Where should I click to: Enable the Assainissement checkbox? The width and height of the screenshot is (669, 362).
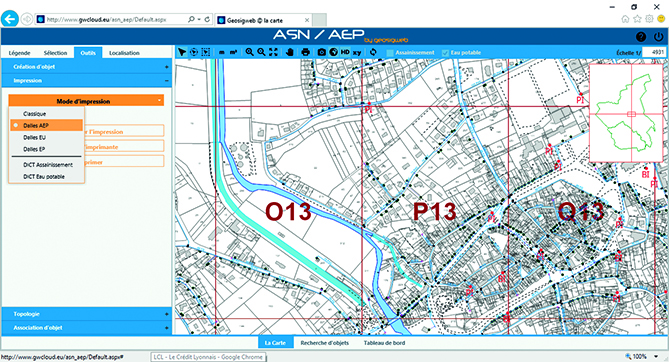[x=390, y=53]
